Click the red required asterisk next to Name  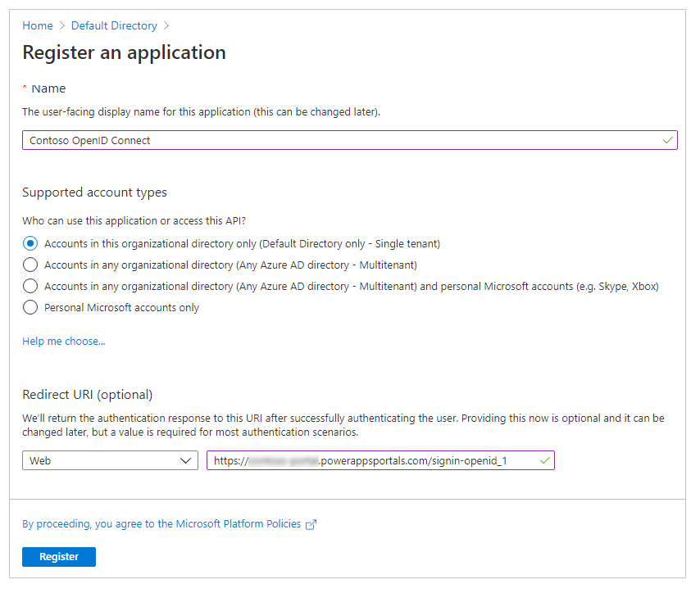point(24,86)
